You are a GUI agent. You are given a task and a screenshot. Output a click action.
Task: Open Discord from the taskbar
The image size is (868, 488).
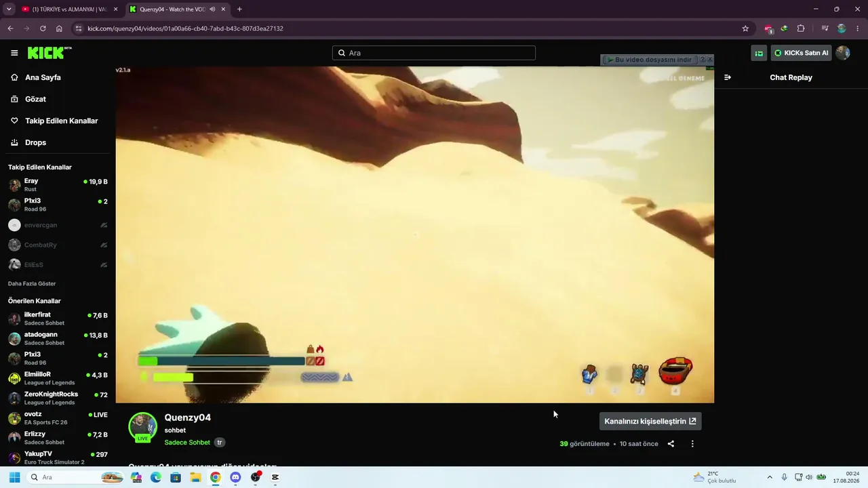point(235,477)
